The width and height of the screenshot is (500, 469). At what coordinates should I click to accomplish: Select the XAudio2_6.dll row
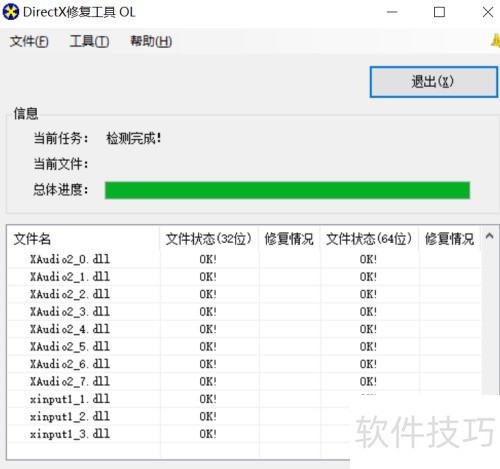click(244, 364)
